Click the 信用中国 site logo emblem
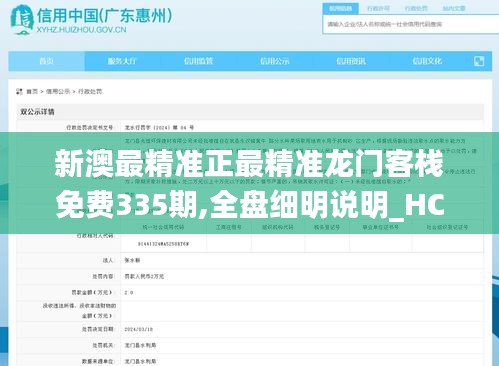Screen dimensions: 499x366 (x=22, y=20)
